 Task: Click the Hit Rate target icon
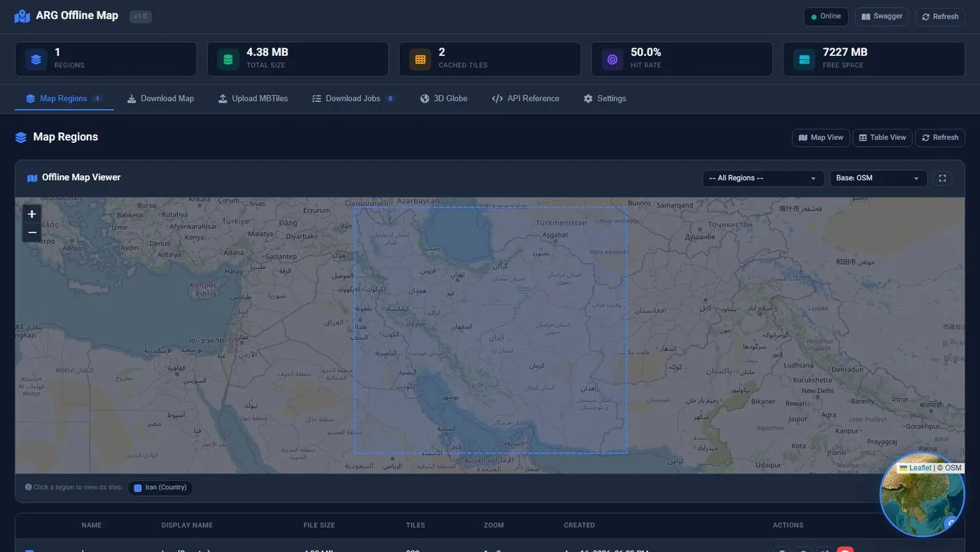[612, 60]
